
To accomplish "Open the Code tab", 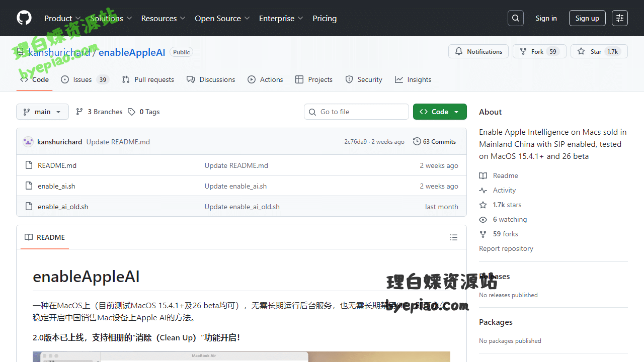I will [x=34, y=79].
